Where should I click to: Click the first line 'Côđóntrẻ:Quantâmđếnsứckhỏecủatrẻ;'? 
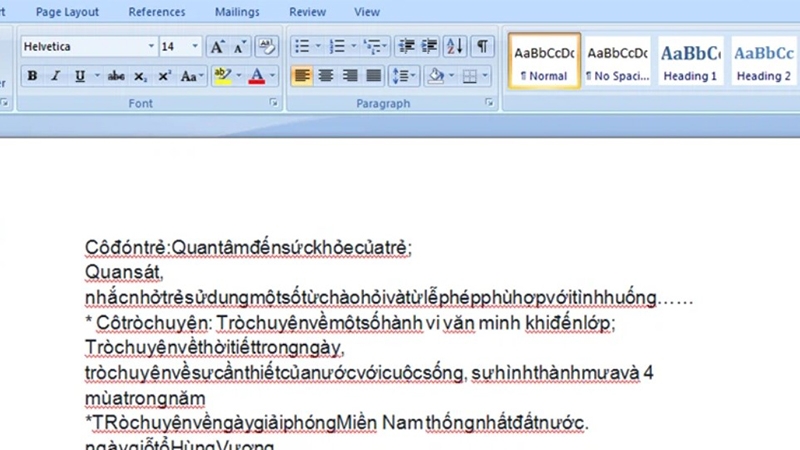[248, 248]
